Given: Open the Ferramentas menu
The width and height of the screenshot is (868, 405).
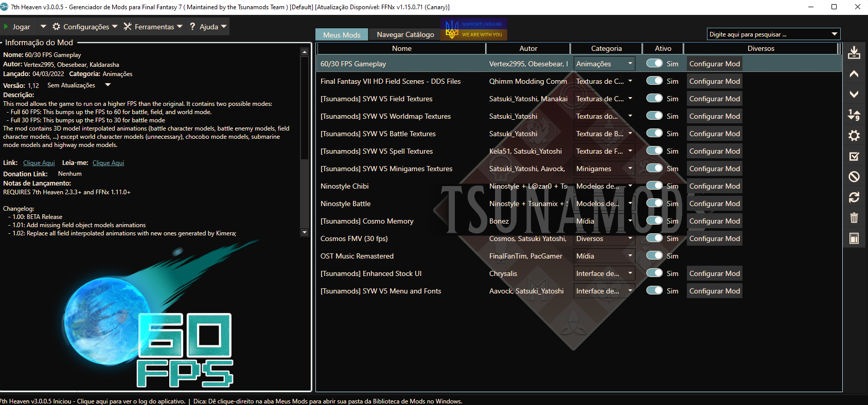Looking at the screenshot, I should click(x=153, y=27).
